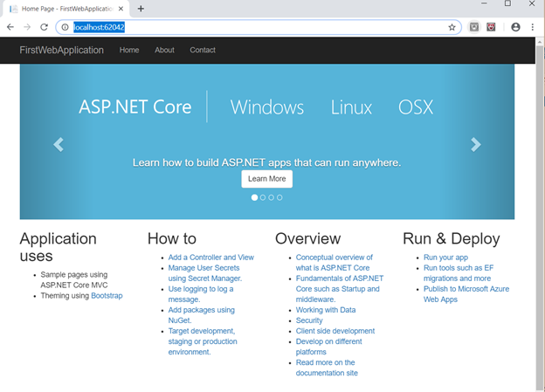Open Client side development link
The height and width of the screenshot is (392, 545).
coord(335,331)
